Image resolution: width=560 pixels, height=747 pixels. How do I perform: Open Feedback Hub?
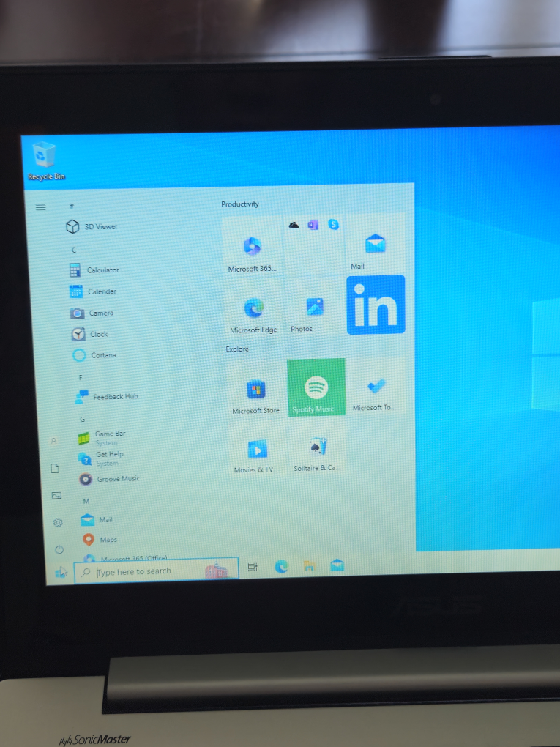(x=107, y=396)
